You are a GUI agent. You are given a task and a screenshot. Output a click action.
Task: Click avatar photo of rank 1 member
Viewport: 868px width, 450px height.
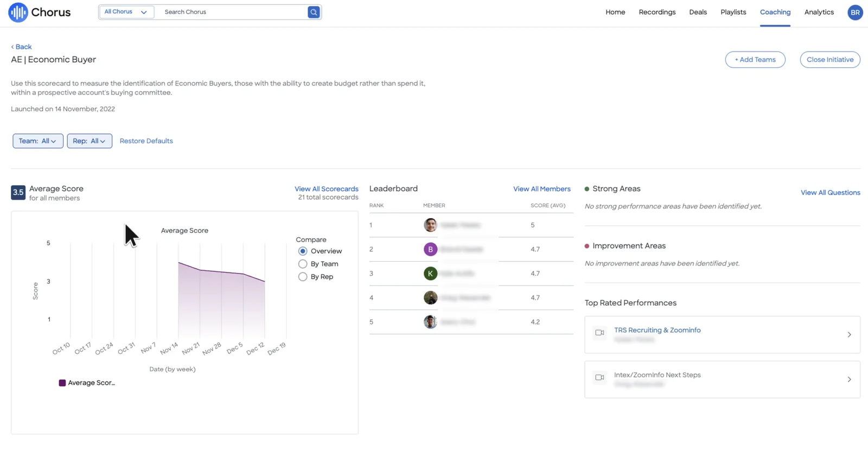click(x=430, y=225)
